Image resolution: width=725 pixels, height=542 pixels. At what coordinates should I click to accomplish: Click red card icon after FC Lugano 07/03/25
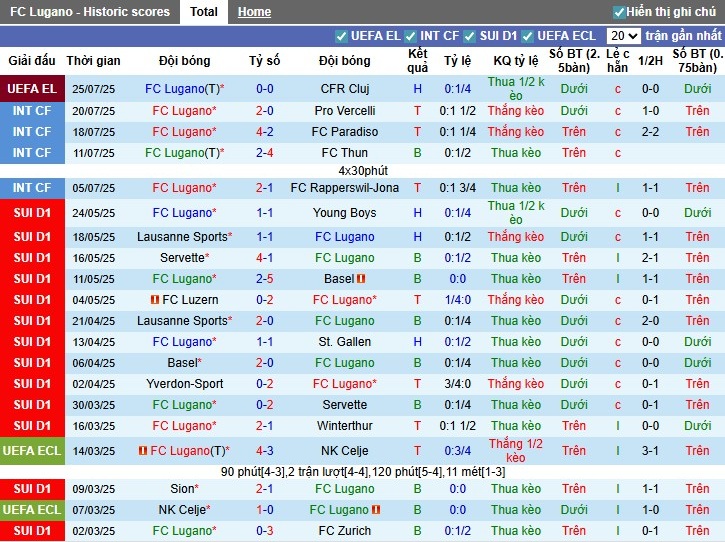tap(376, 510)
